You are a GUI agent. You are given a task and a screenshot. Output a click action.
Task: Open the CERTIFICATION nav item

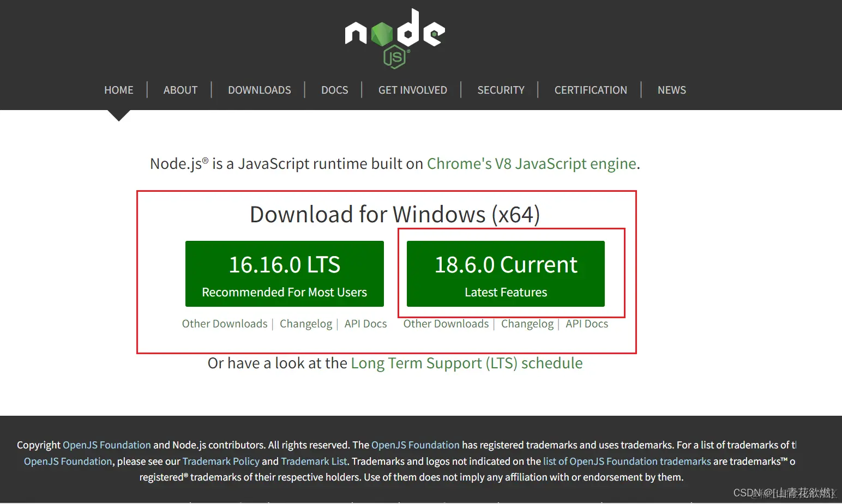tap(591, 90)
